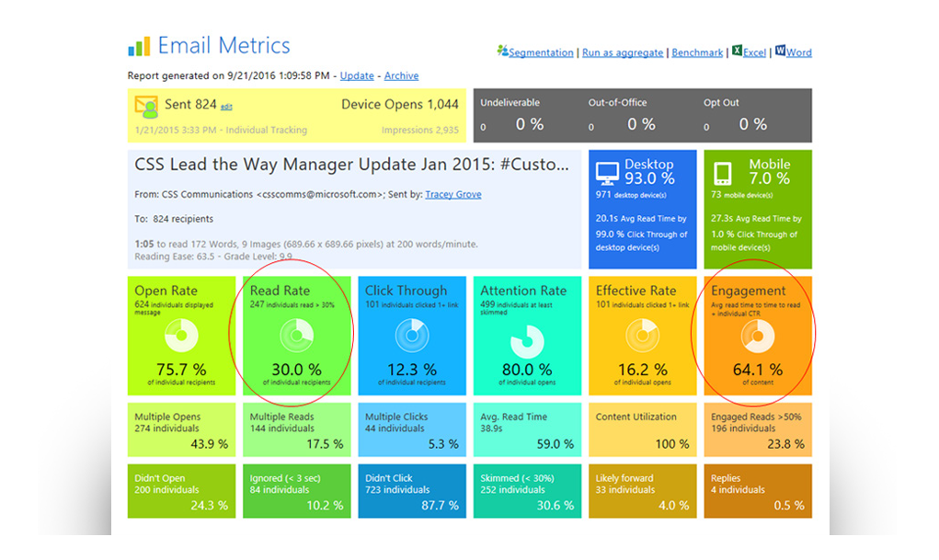Open the Archive link

[401, 76]
